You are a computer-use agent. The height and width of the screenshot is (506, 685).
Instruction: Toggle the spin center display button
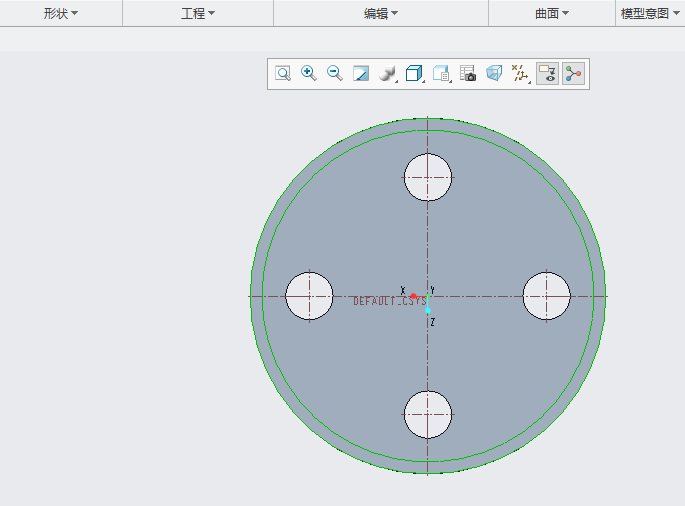(573, 73)
